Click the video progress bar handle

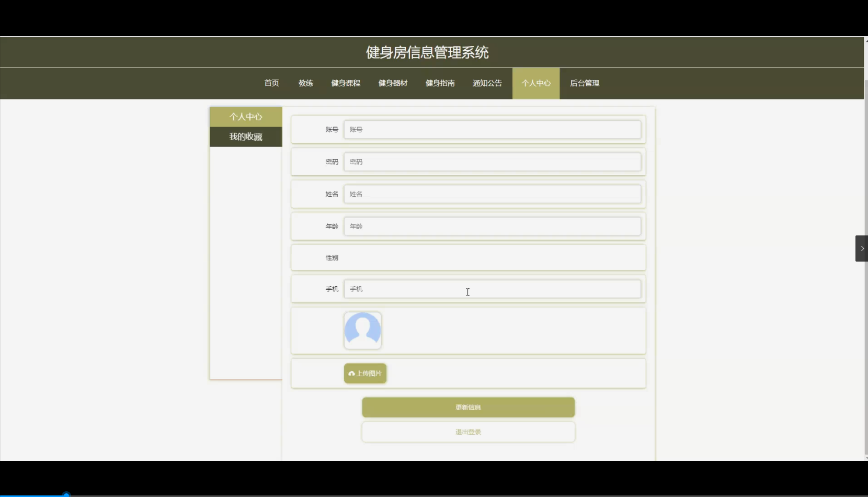[x=66, y=494]
